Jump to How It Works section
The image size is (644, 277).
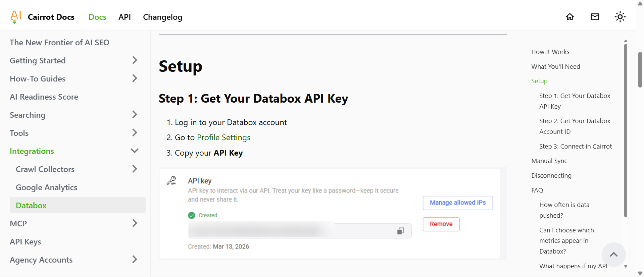550,52
